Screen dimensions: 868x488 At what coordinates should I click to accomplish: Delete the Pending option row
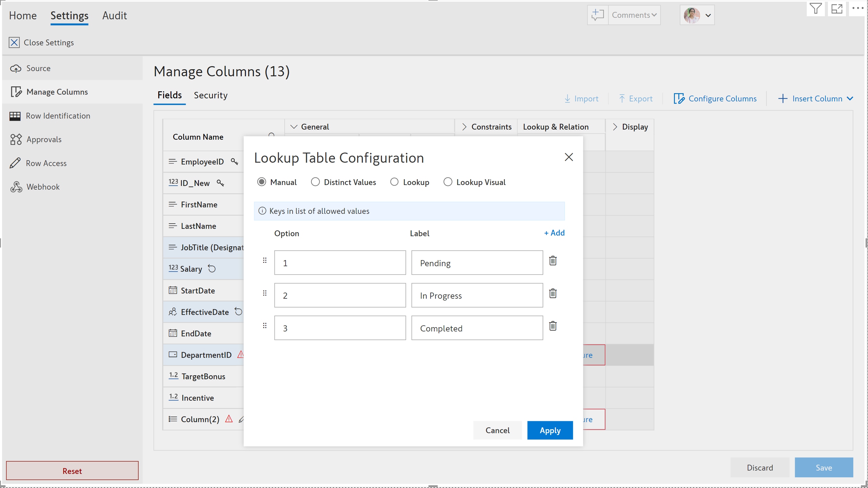click(553, 261)
